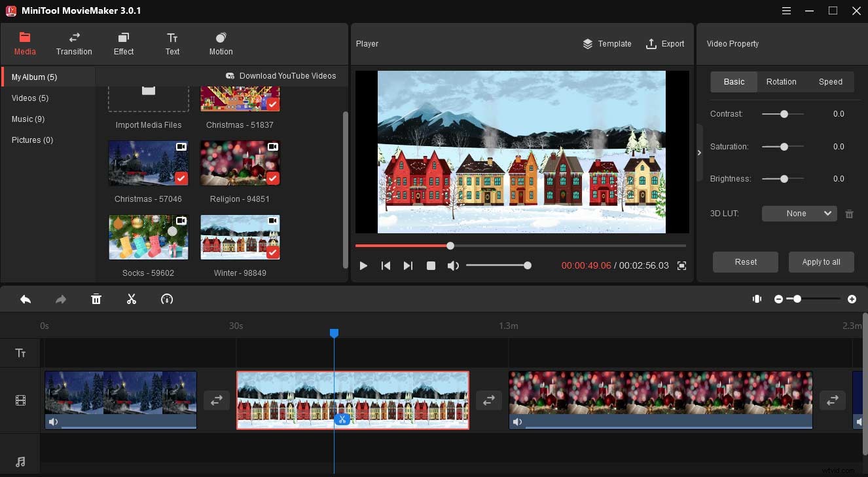The width and height of the screenshot is (868, 477).
Task: Switch to the Rotation tab
Action: (x=781, y=81)
